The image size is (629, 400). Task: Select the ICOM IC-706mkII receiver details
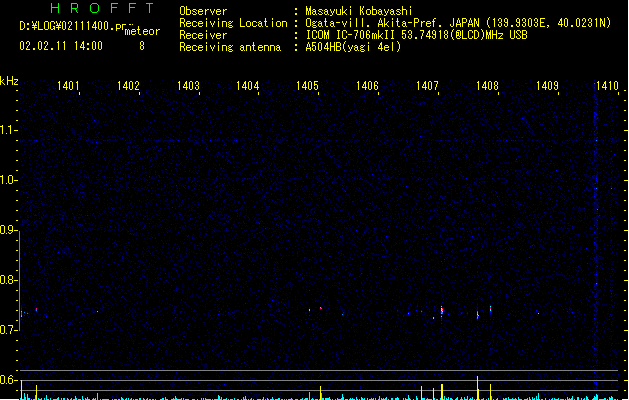(x=416, y=35)
